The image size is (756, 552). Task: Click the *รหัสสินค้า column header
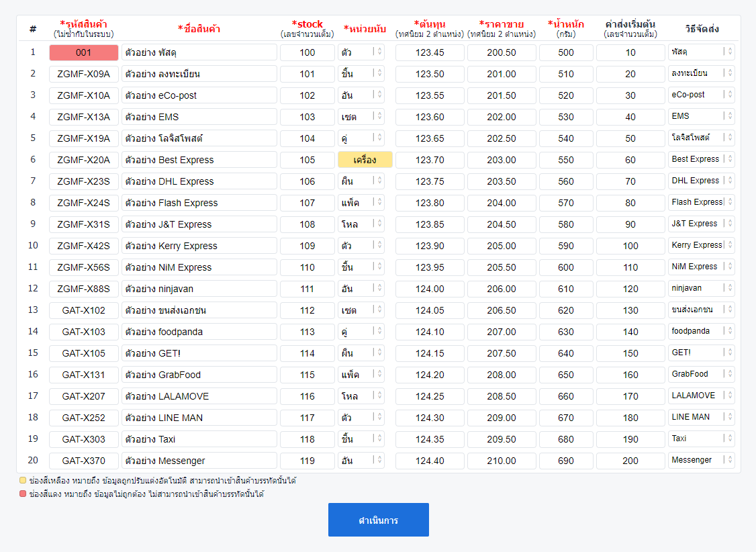click(83, 24)
